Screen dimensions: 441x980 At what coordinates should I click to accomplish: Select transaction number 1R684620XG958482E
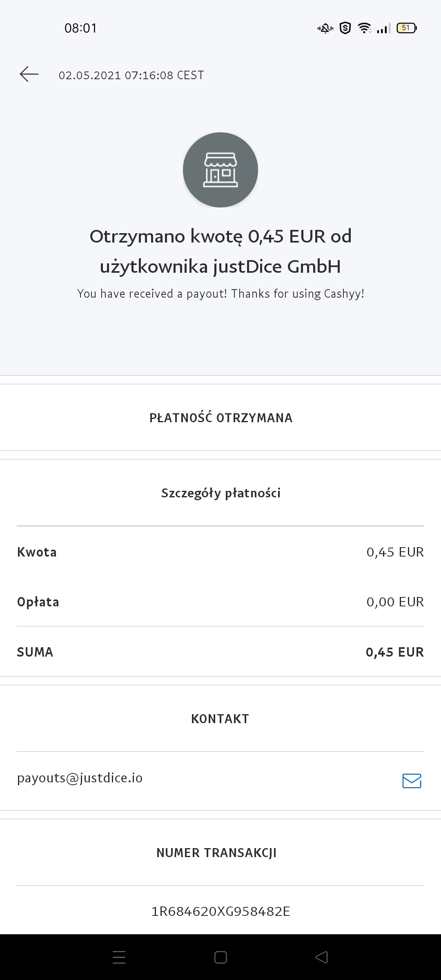(220, 911)
